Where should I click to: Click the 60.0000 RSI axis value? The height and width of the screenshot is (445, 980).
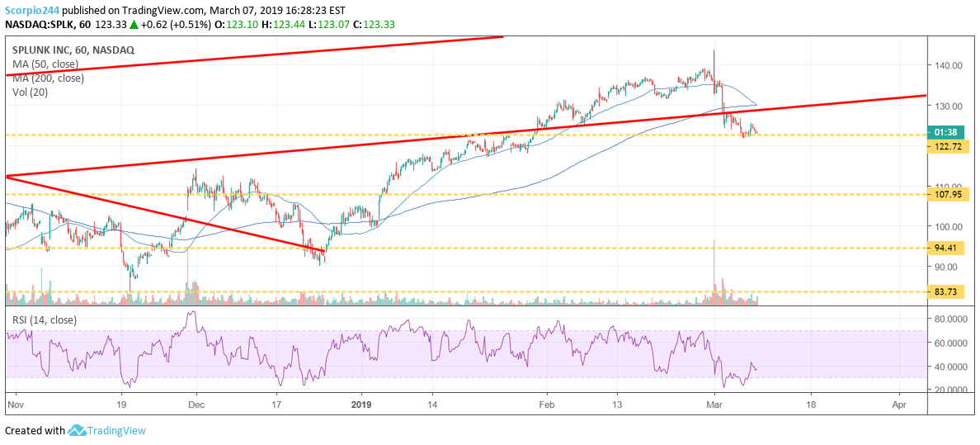pyautogui.click(x=951, y=343)
